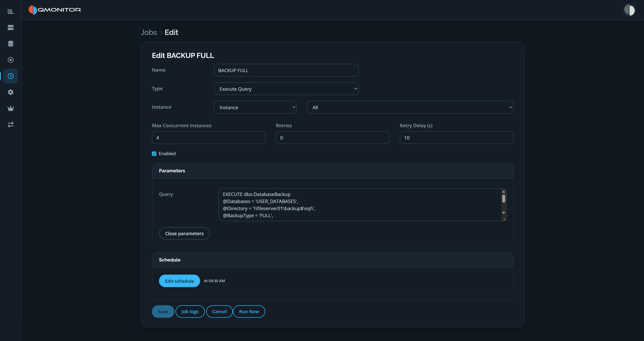Open Job logs
The width and height of the screenshot is (644, 341).
tap(190, 312)
